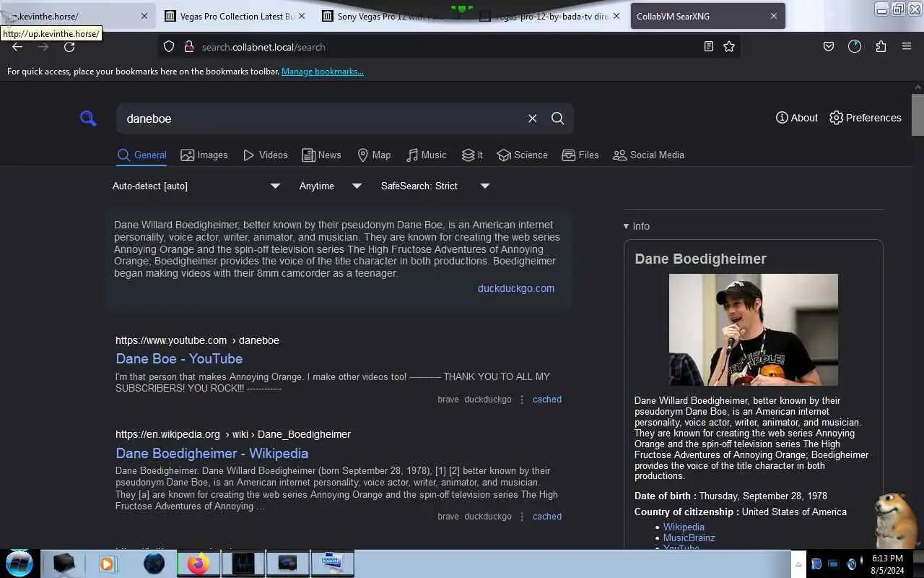Toggle reader view icon

click(x=709, y=46)
